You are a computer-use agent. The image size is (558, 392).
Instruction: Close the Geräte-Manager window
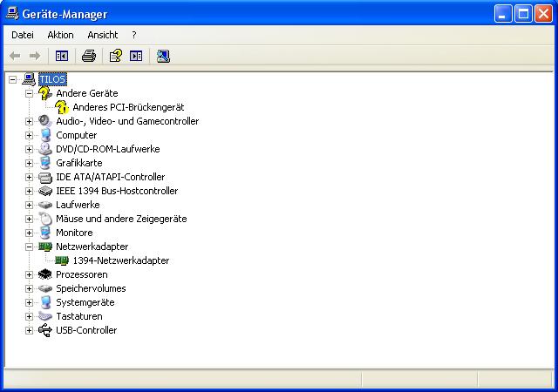click(x=544, y=14)
